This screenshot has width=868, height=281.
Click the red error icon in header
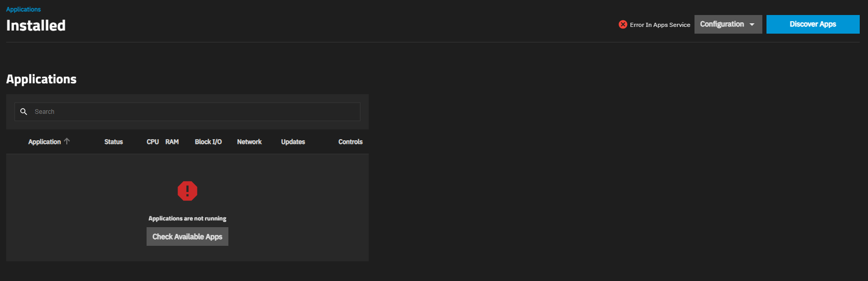[x=623, y=24]
